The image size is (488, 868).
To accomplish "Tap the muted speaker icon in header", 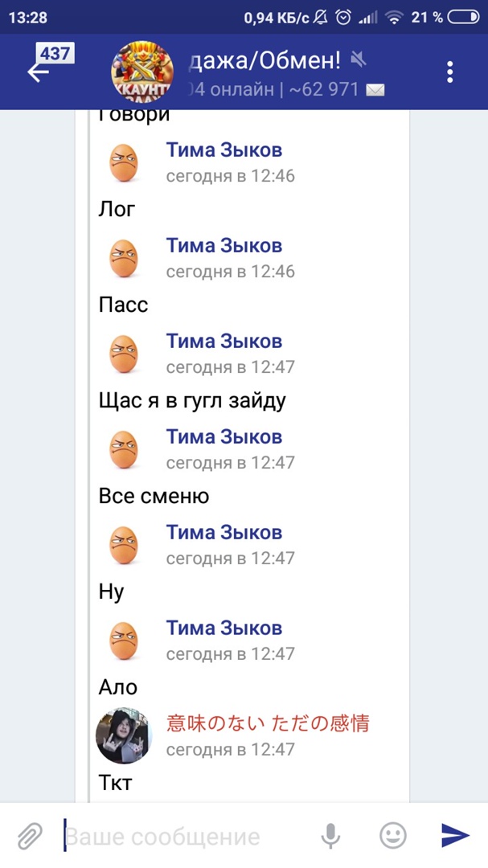I will click(x=359, y=59).
